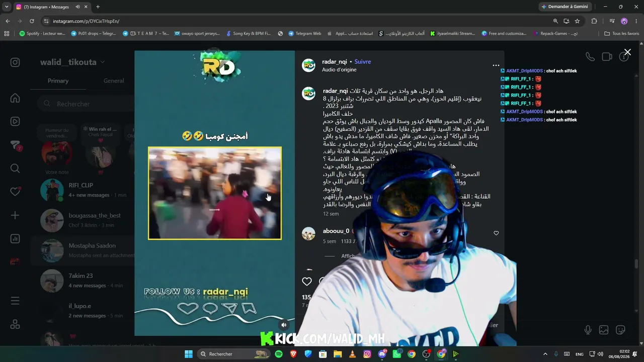The height and width of the screenshot is (362, 644).
Task: Open the post's three-dot options menu
Action: coord(496,65)
